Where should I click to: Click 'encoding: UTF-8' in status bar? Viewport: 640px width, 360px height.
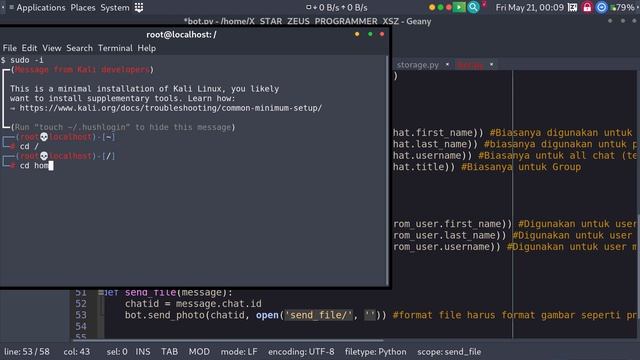[301, 352]
